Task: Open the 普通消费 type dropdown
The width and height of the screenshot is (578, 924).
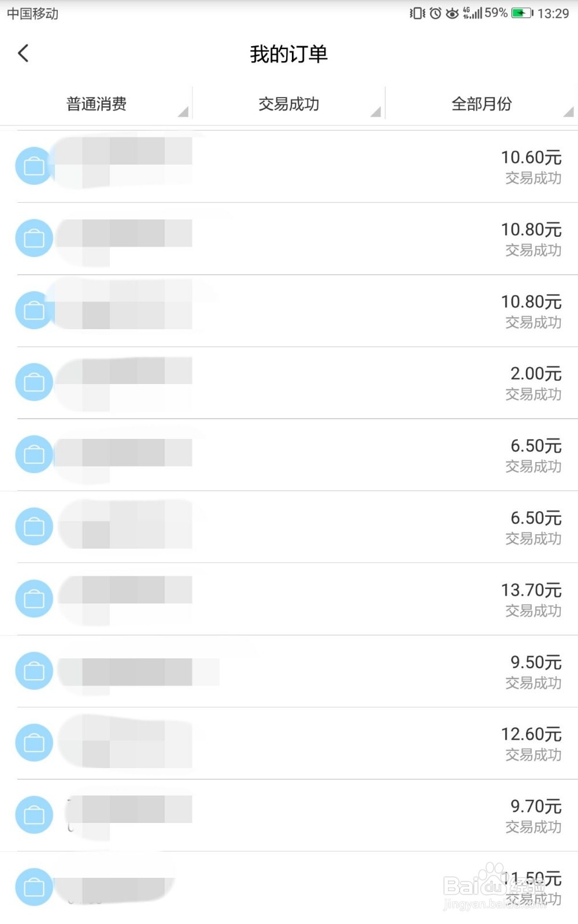Action: pyautogui.click(x=97, y=104)
